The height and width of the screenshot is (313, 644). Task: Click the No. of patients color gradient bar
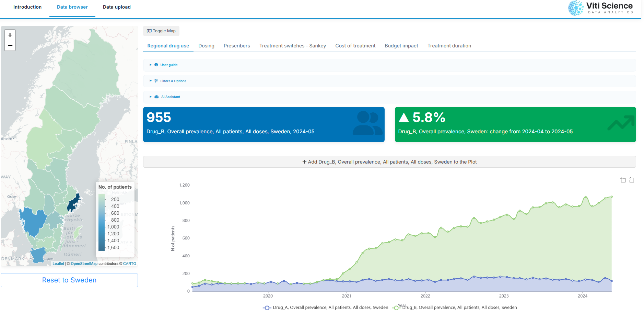[102, 223]
